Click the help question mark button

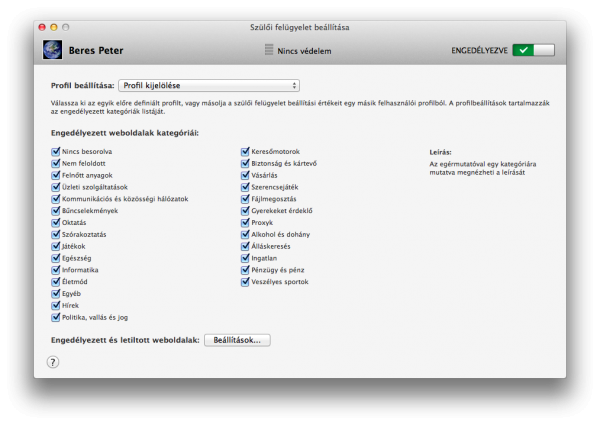click(53, 362)
